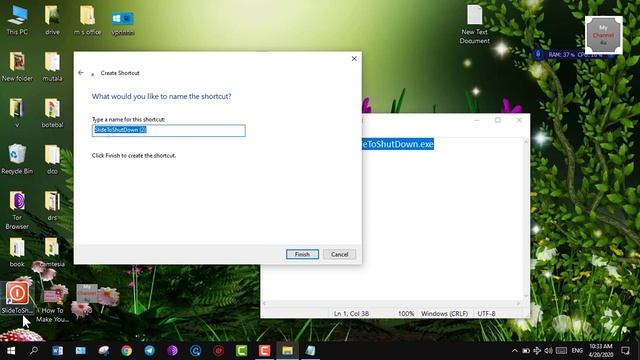
Task: Open the red recorder app on taskbar
Action: click(x=218, y=351)
